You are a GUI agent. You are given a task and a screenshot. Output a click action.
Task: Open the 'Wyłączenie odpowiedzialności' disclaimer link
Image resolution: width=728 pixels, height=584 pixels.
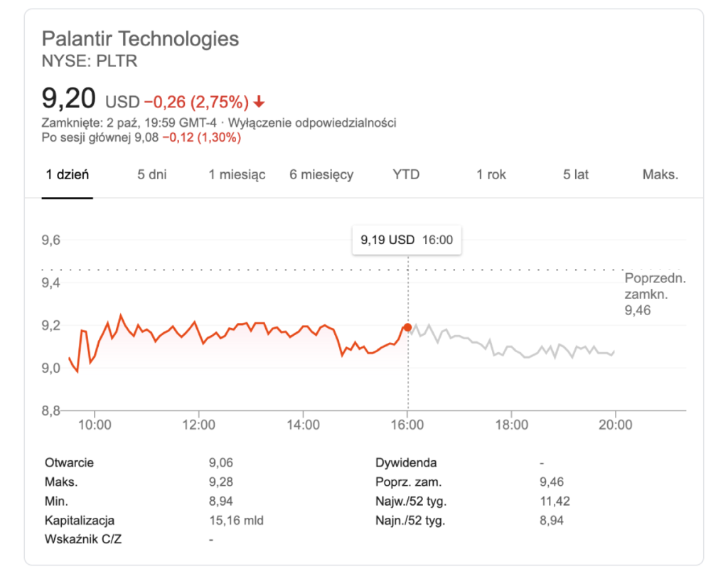pyautogui.click(x=312, y=122)
